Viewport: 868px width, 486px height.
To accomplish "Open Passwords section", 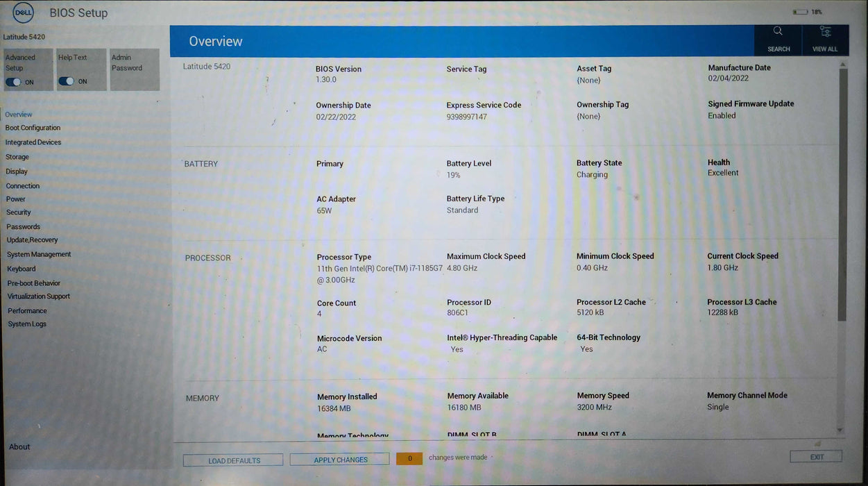I will 24,227.
